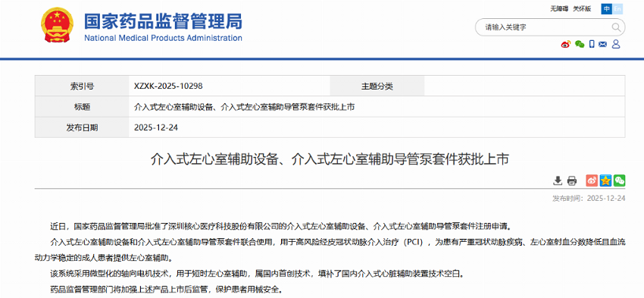Open the 无障碍 accessibility link
The image size is (644, 298).
[x=558, y=8]
